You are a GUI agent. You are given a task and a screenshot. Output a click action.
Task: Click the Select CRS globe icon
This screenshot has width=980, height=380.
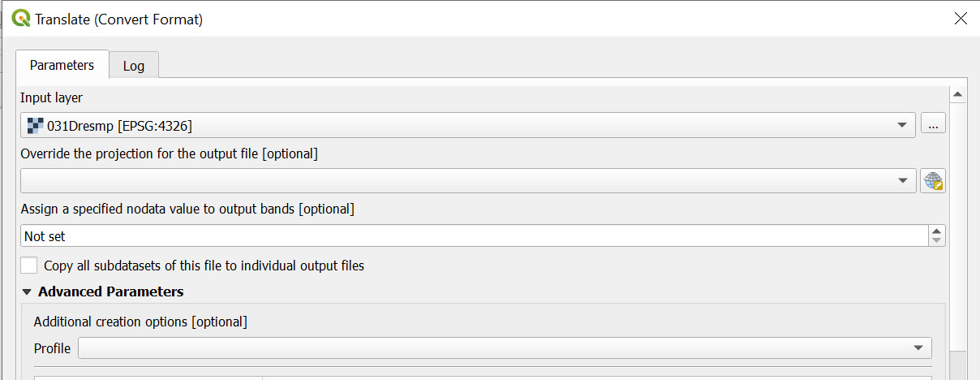click(933, 180)
